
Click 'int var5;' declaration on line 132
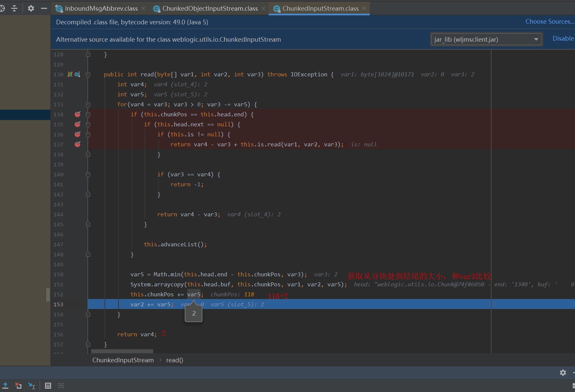point(132,94)
